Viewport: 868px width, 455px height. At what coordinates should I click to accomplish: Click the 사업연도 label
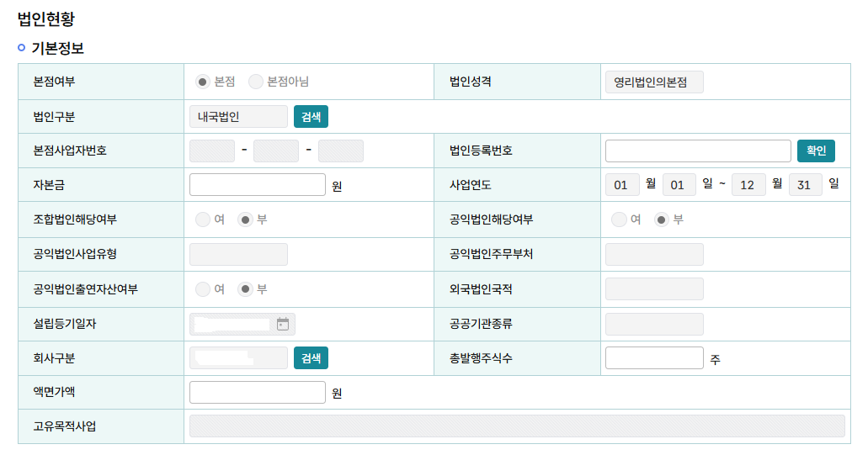[x=470, y=185]
